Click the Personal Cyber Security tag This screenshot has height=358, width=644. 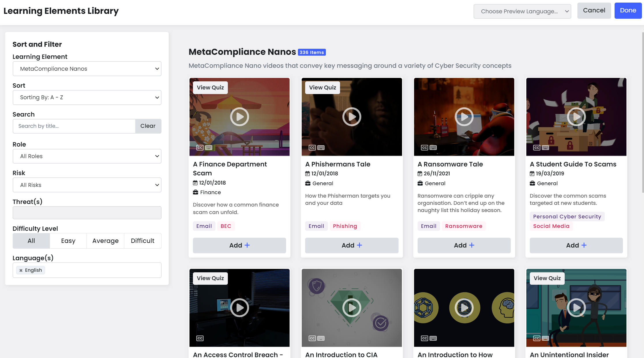pyautogui.click(x=567, y=217)
